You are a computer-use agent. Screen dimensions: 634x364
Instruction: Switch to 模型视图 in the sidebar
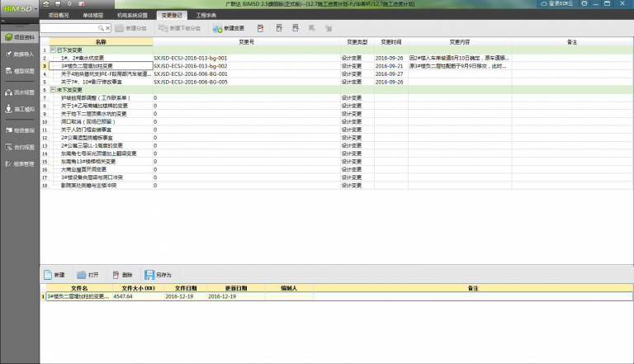(20, 71)
